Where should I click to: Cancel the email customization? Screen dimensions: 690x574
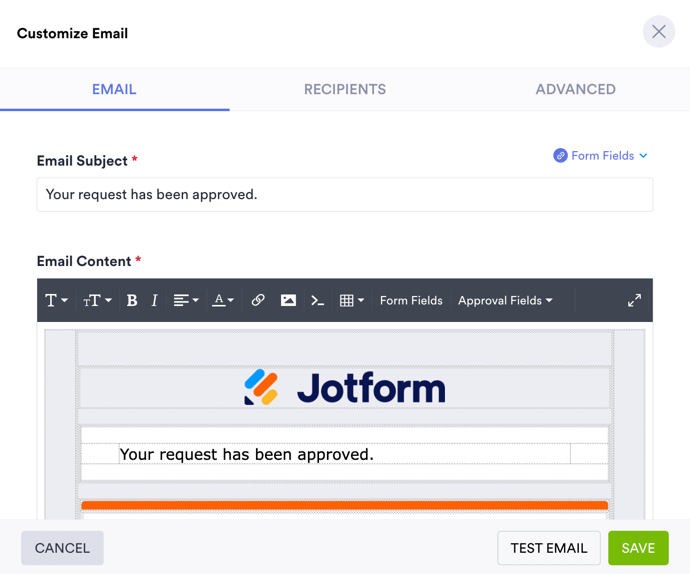[62, 548]
